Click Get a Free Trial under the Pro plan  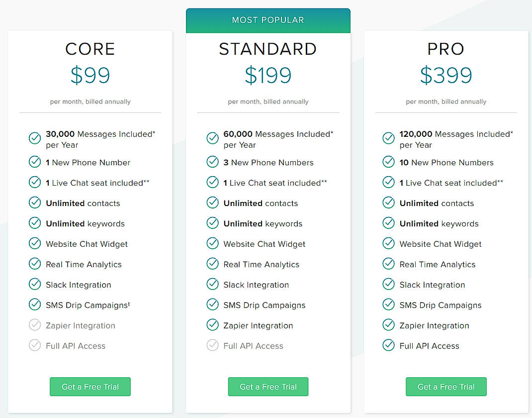(x=446, y=387)
